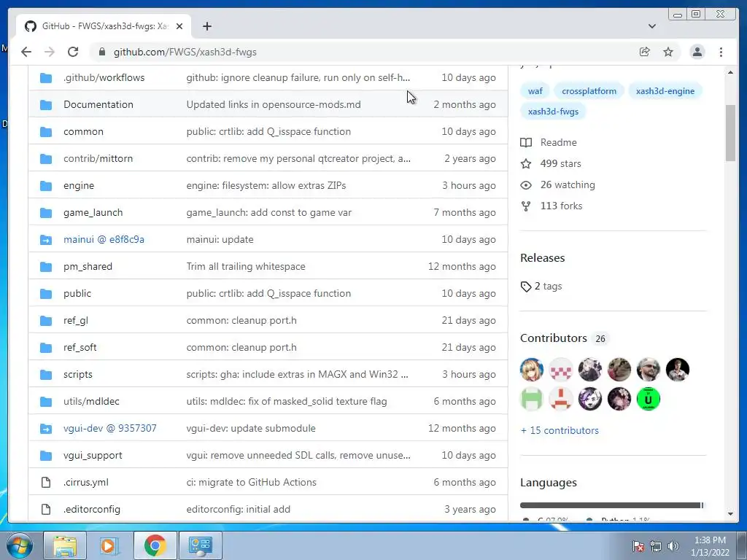Open Chrome's three-dot menu
Image resolution: width=747 pixels, height=560 pixels.
721,52
